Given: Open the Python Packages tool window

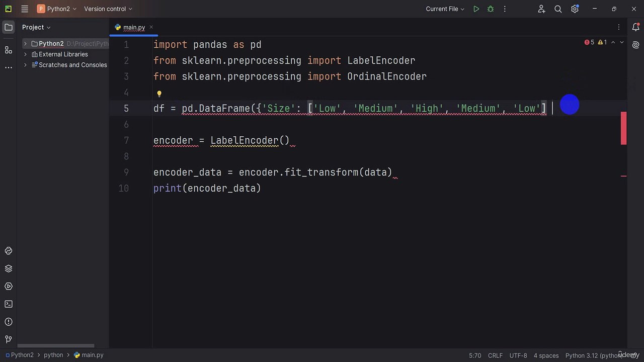Looking at the screenshot, I should [9, 268].
